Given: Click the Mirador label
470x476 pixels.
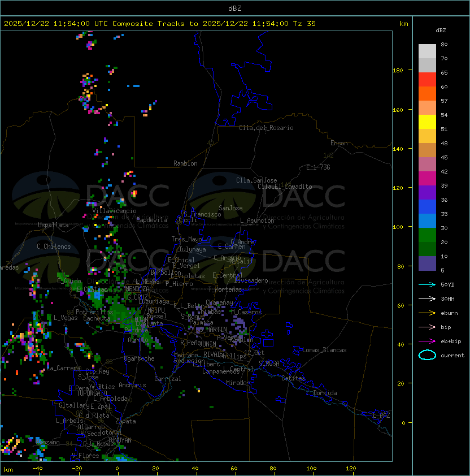Looking at the screenshot, I should coord(238,383).
